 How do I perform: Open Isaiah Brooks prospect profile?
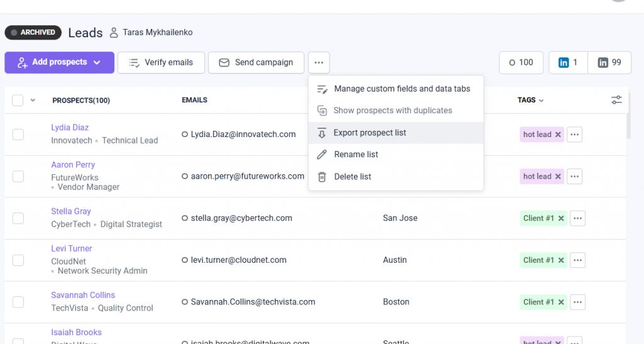point(76,332)
